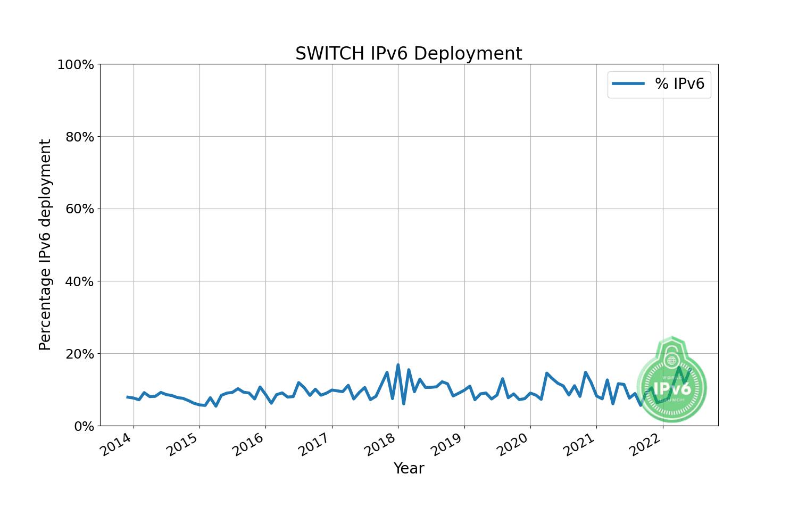The image size is (798, 532).
Task: Select the chart title 'SWITCH IPv6 Deployment'
Action: [409, 54]
